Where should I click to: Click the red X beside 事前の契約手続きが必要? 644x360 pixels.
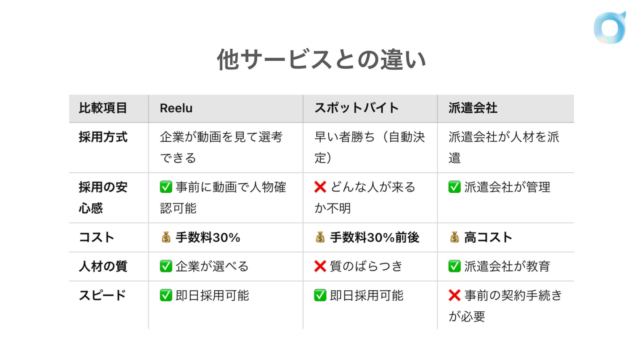(454, 296)
